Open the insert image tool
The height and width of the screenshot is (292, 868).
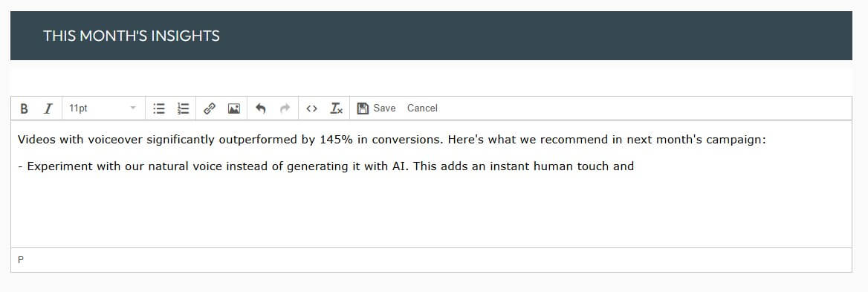233,108
